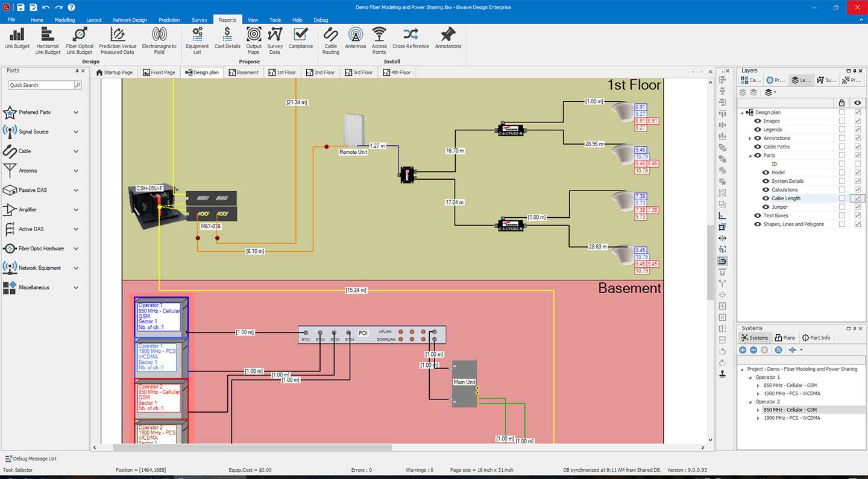Click the Quick Search input field
This screenshot has height=479, width=868.
(x=40, y=85)
